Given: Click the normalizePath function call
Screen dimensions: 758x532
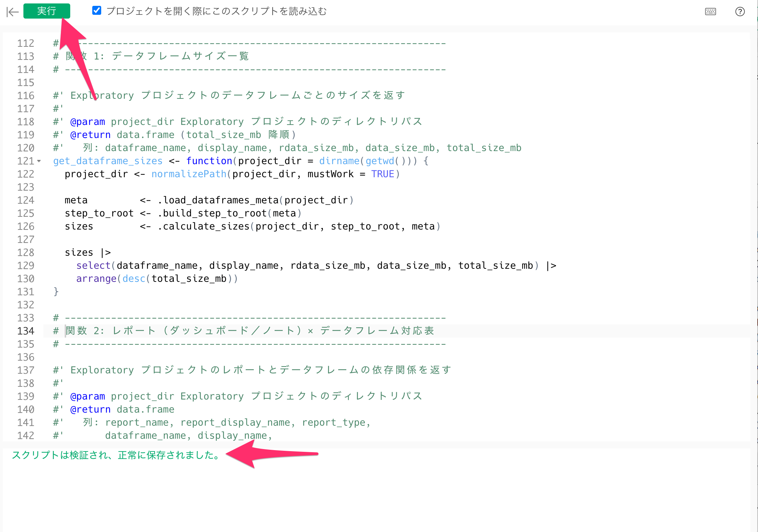Looking at the screenshot, I should coord(189,174).
